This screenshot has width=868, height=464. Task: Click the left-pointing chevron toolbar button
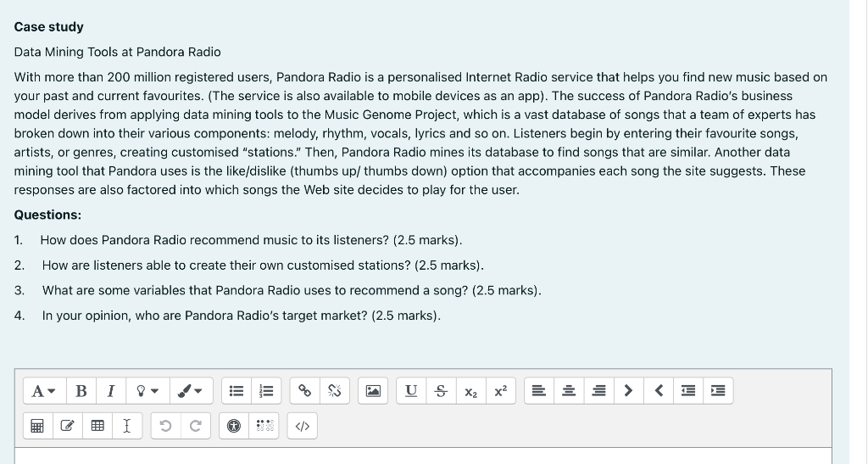click(659, 391)
